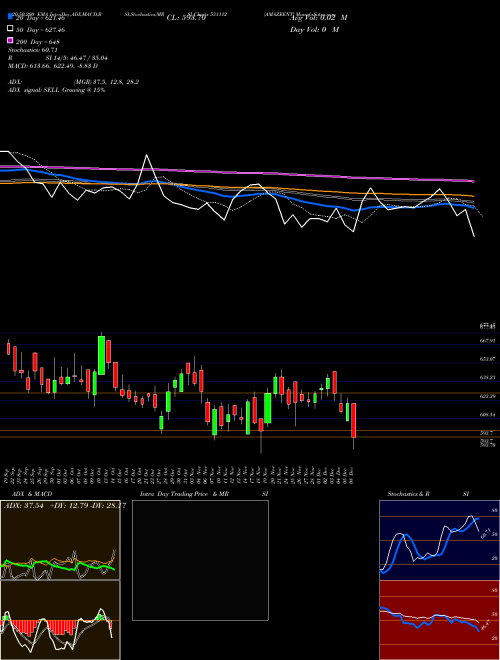Image resolution: width=500 pixels, height=660 pixels.
Task: Click the CL: 593.70 closing price label
Action: pyautogui.click(x=186, y=18)
